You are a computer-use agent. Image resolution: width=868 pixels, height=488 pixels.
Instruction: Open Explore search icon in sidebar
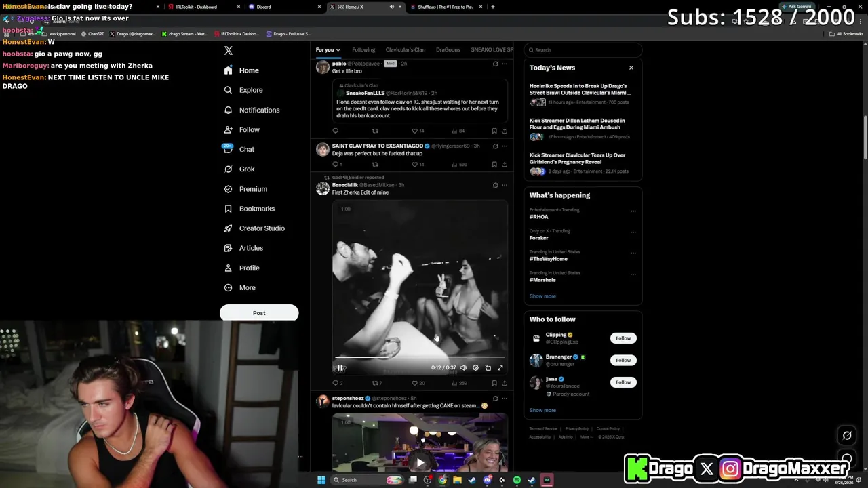(x=229, y=90)
